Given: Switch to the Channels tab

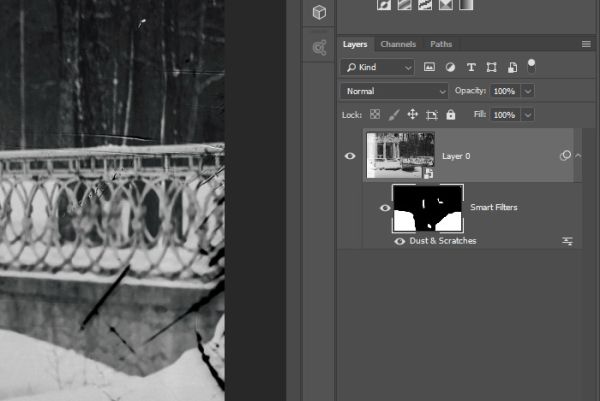Looking at the screenshot, I should click(398, 44).
